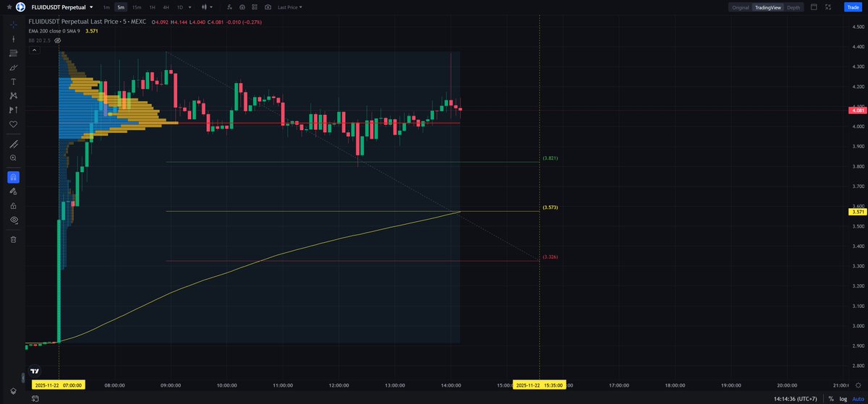The image size is (868, 404).
Task: Select the ruler measure tool
Action: [x=13, y=144]
